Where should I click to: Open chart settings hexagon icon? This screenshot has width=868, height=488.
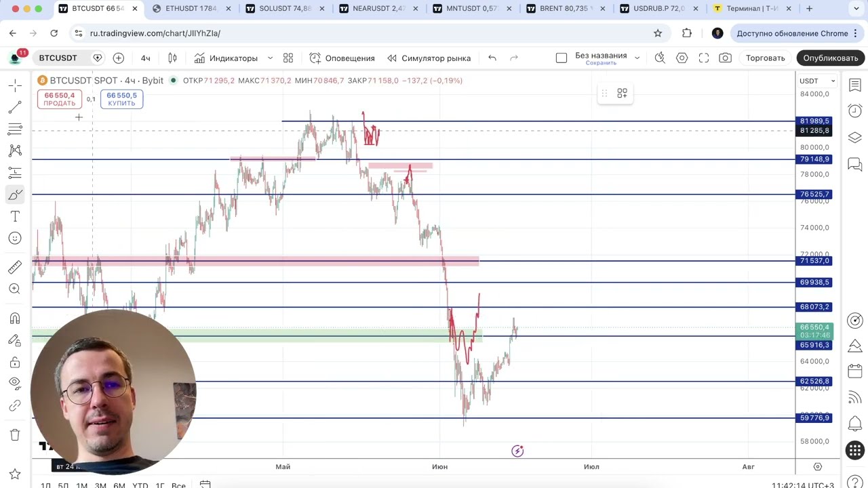682,58
